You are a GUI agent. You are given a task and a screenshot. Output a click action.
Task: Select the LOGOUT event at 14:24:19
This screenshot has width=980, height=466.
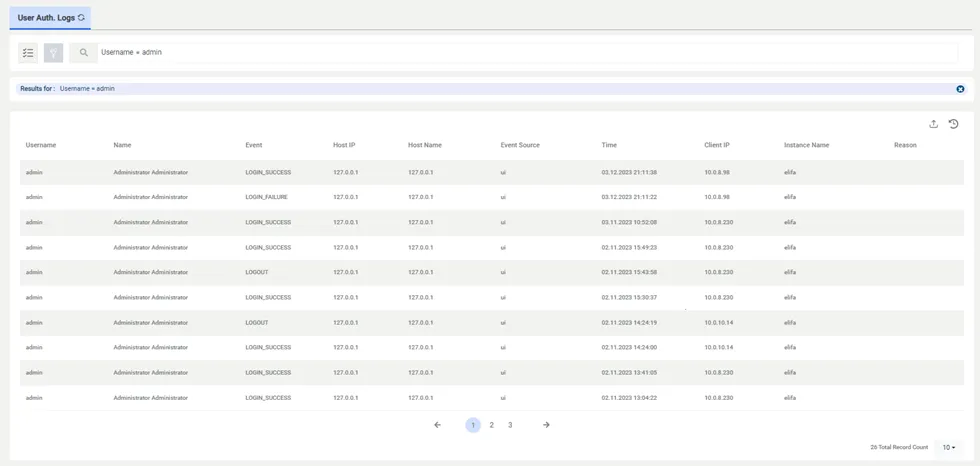(256, 322)
